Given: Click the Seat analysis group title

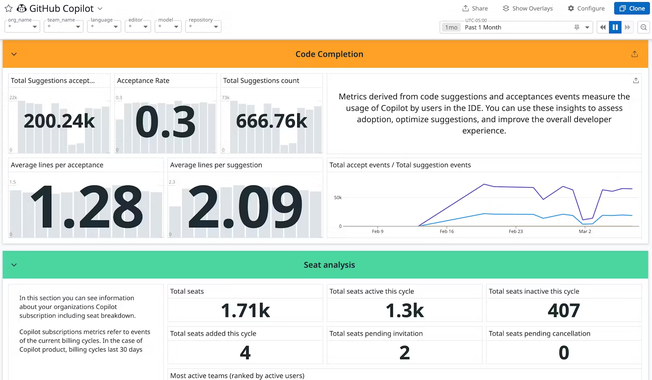Looking at the screenshot, I should click(329, 265).
